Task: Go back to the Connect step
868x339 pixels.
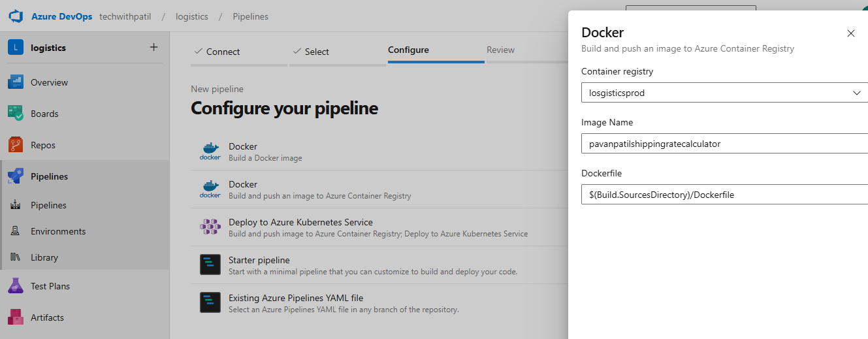Action: (223, 52)
